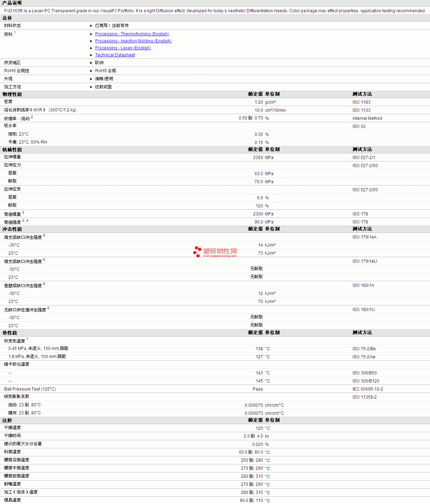Click the ISO 75-2/Be test method

pyautogui.click(x=364, y=349)
